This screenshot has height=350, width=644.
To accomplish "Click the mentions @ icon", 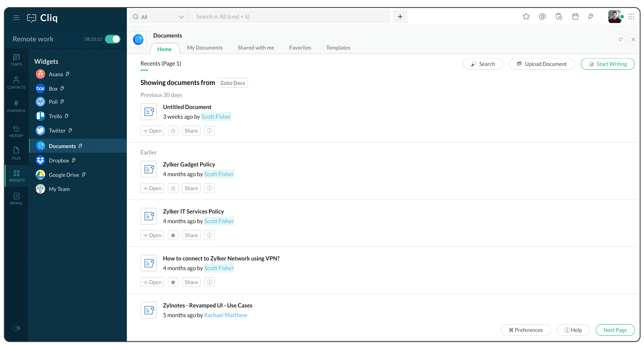I will click(x=542, y=17).
